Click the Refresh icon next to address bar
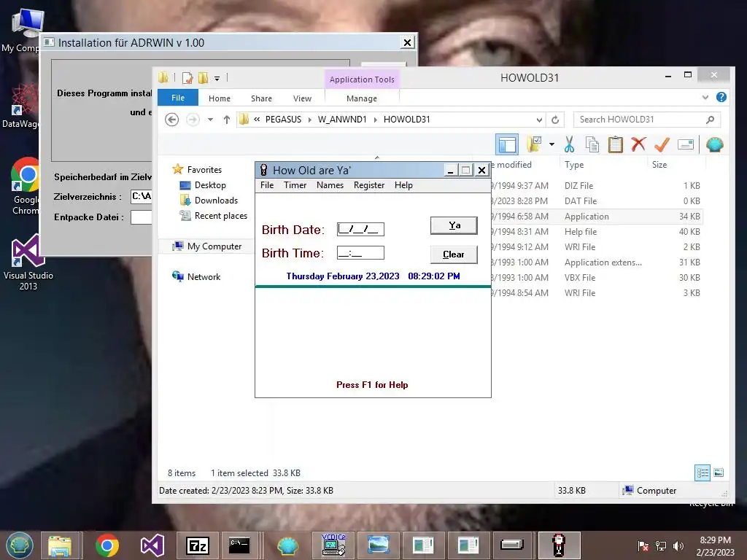 pos(555,120)
